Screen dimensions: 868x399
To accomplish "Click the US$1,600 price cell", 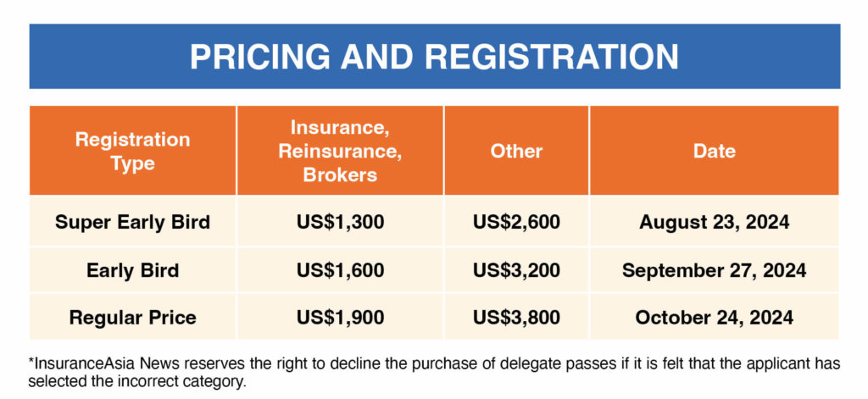I will coord(340,270).
